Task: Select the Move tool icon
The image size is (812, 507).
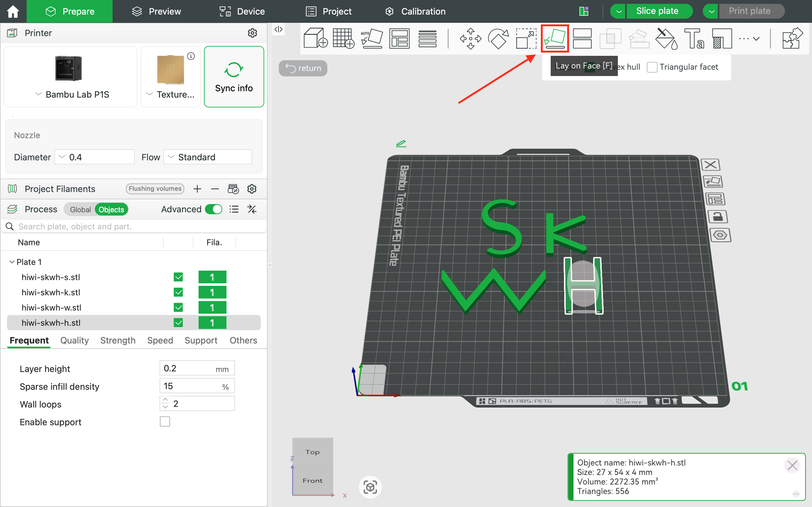Action: [x=470, y=38]
